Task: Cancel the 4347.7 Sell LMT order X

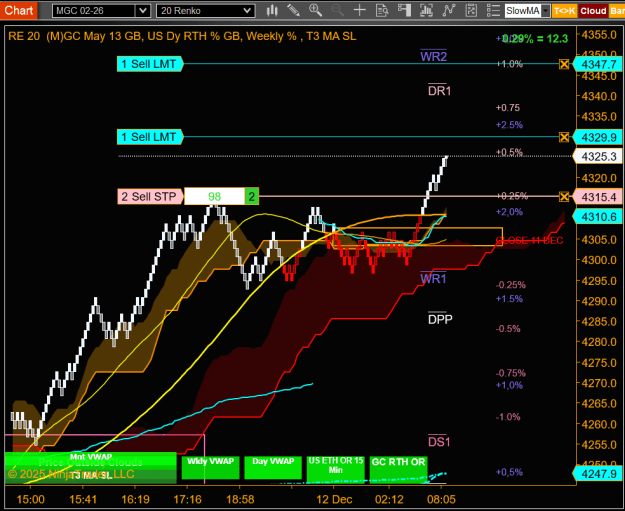Action: (564, 64)
